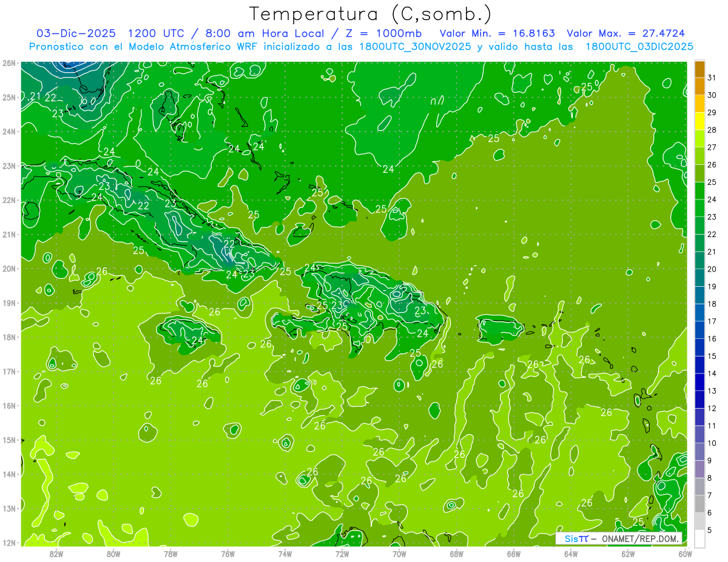
Task: Select the number 13 on the color scale
Action: (x=712, y=391)
